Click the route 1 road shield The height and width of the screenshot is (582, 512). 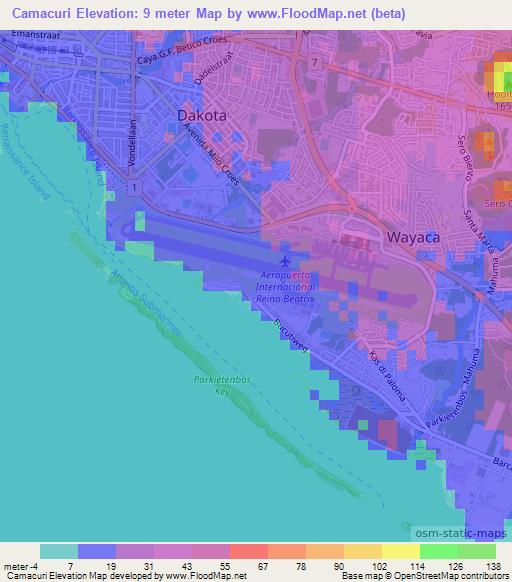click(x=134, y=187)
